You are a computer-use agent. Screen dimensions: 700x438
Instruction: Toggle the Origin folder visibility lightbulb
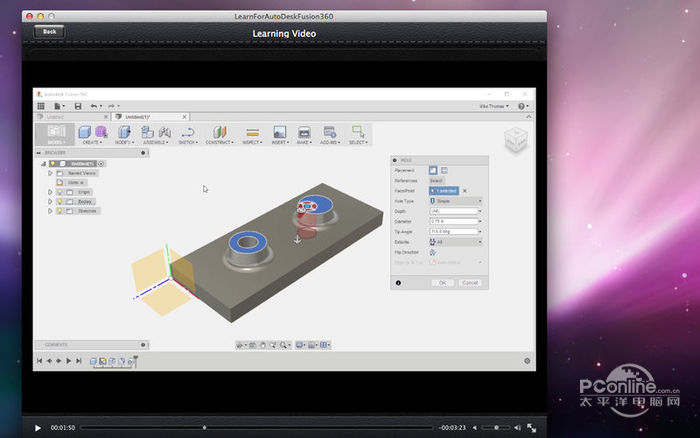coord(59,192)
